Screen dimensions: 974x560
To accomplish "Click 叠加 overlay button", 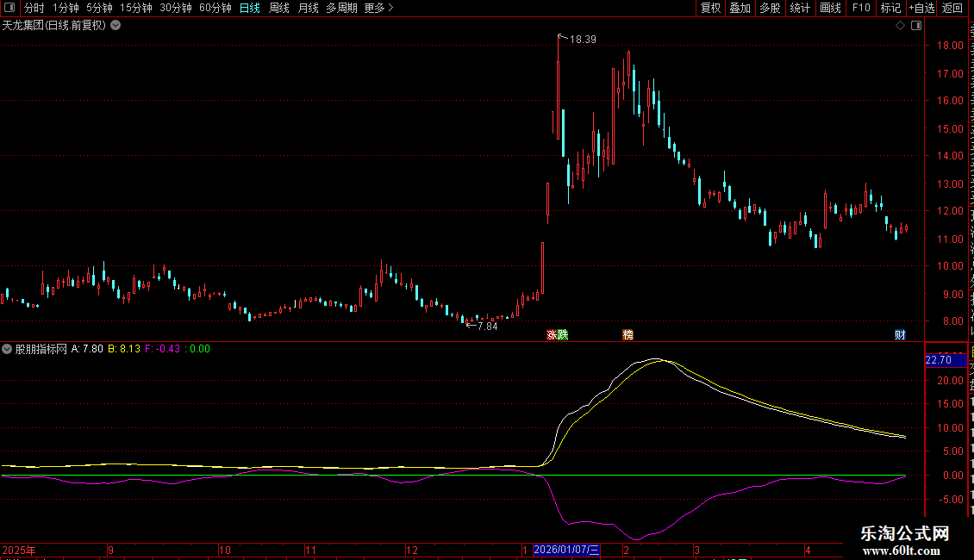I will coord(740,8).
